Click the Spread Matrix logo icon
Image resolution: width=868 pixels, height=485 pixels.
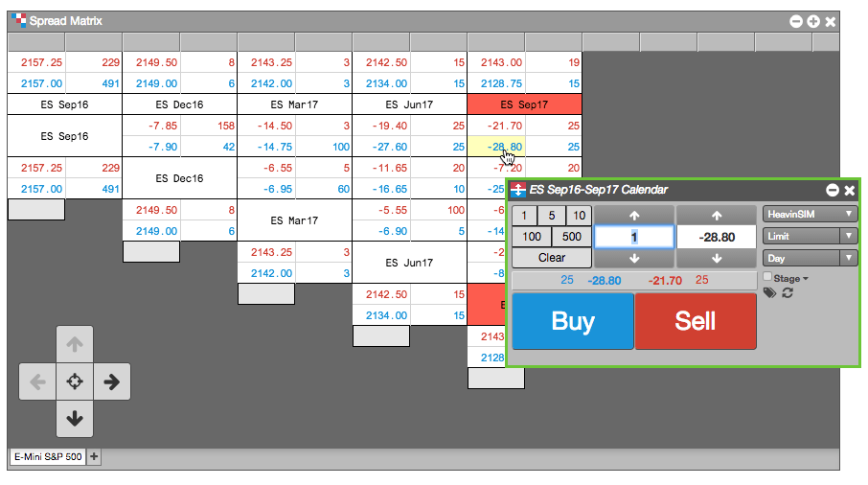(x=19, y=20)
